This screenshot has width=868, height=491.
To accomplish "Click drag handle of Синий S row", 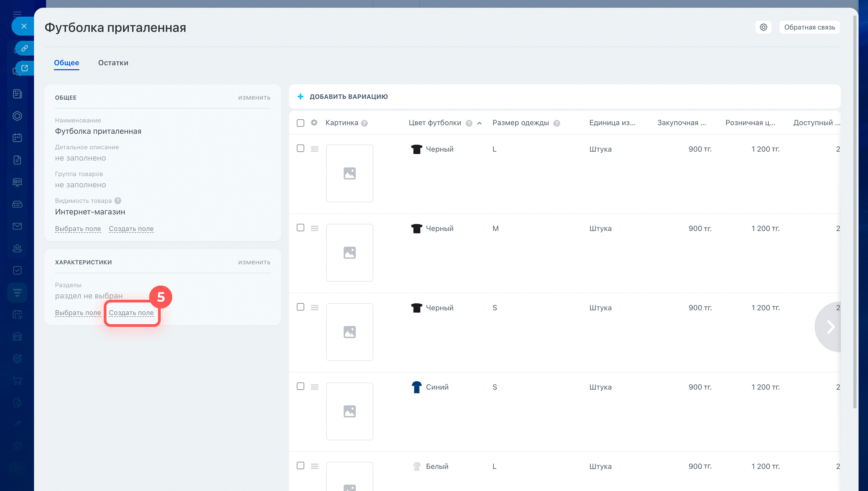I will point(314,387).
